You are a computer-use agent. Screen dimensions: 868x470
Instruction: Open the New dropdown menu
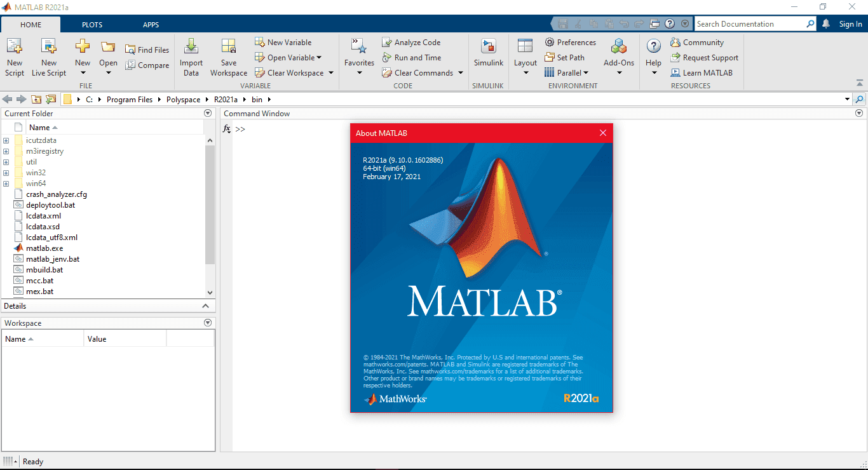[83, 72]
